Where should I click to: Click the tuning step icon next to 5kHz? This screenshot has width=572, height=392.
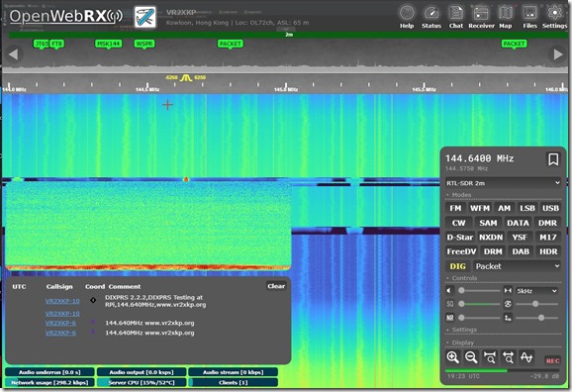508,291
